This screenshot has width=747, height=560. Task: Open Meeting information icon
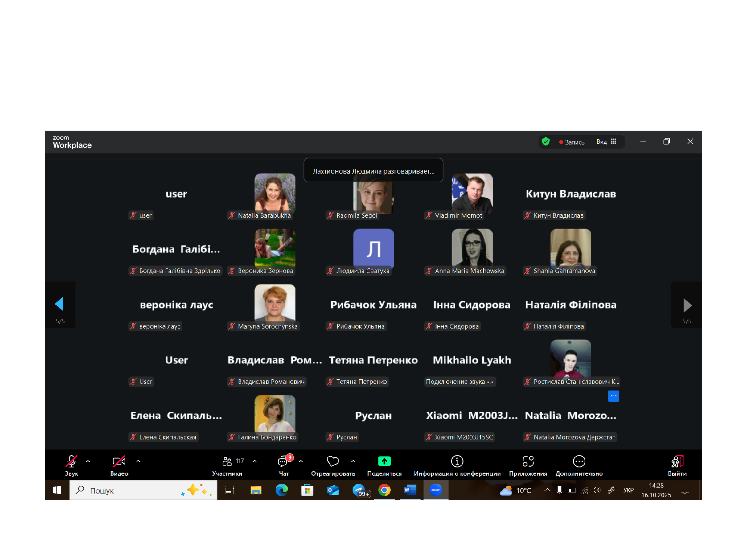[457, 461]
